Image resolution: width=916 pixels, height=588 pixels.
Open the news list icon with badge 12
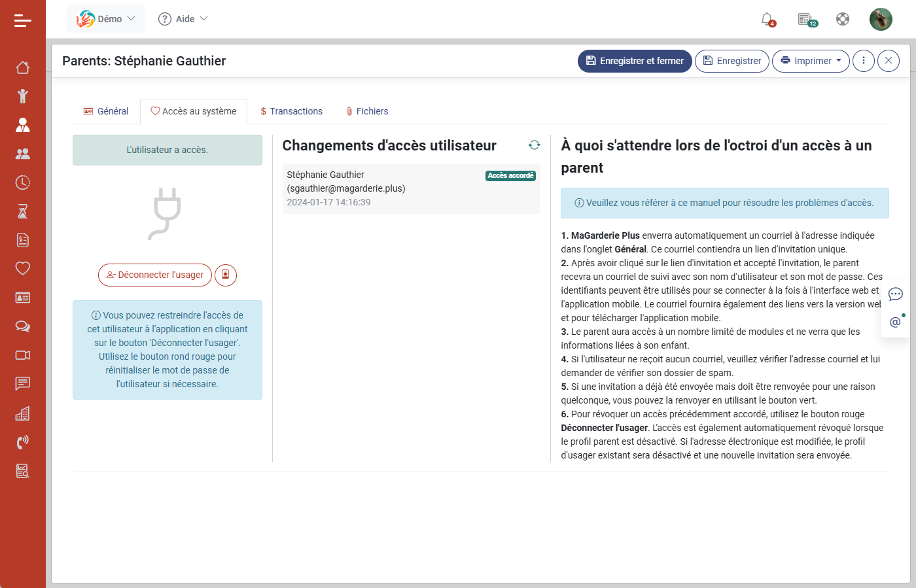click(807, 20)
